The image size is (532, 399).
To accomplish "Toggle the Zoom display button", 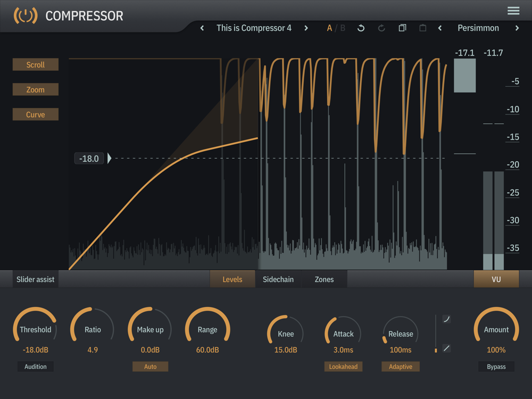I will point(36,89).
